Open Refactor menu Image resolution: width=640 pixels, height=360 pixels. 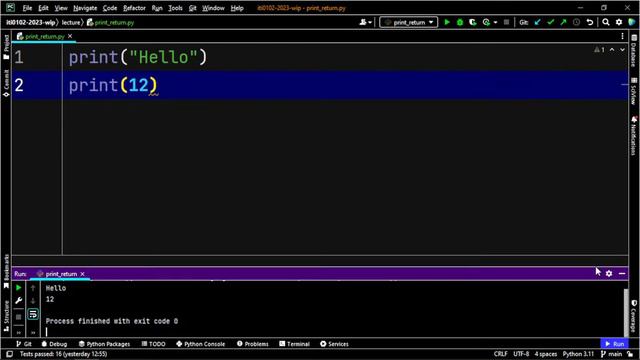(134, 8)
